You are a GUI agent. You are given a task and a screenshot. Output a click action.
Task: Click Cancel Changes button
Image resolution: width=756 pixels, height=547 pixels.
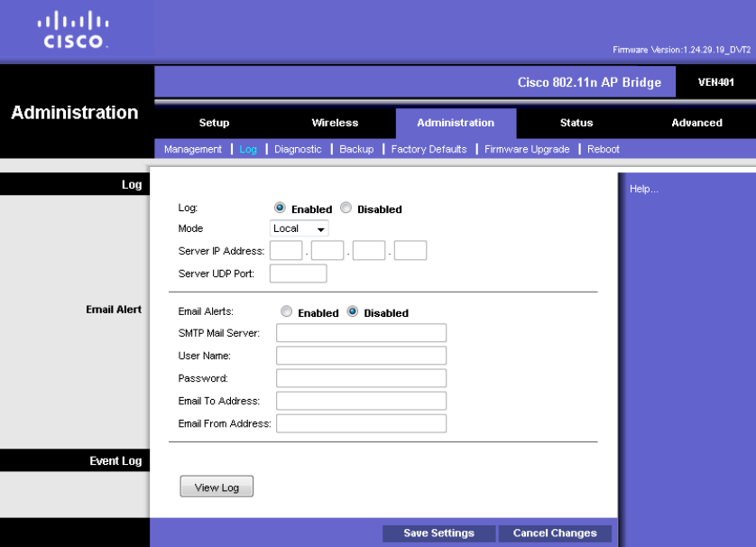point(555,533)
